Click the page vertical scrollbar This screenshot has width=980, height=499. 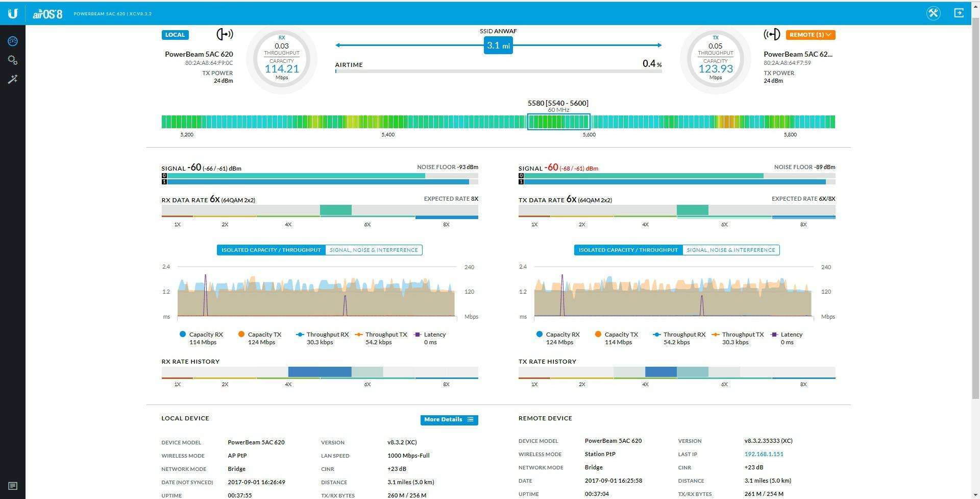coord(975,209)
